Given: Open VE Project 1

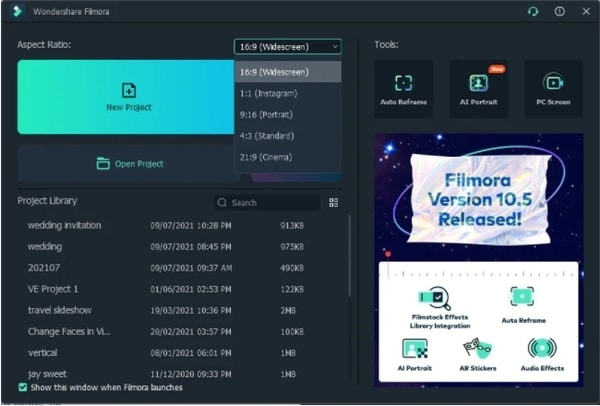Looking at the screenshot, I should (x=182, y=289).
